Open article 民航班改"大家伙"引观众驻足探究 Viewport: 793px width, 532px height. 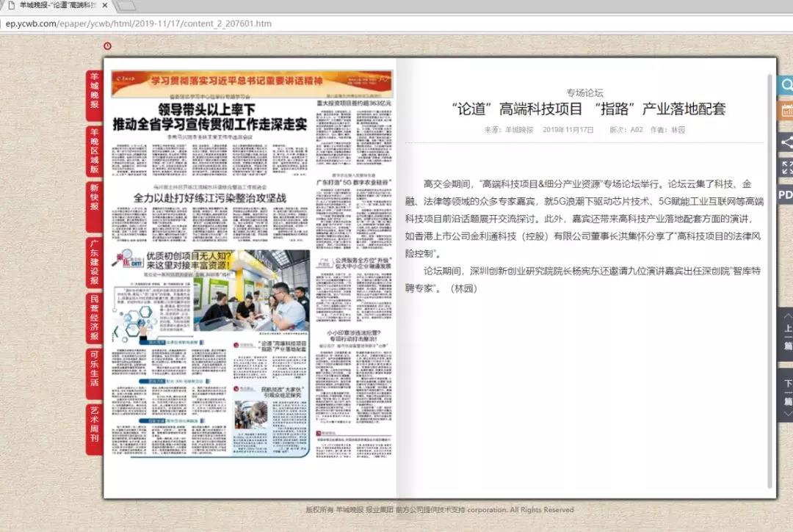click(282, 392)
